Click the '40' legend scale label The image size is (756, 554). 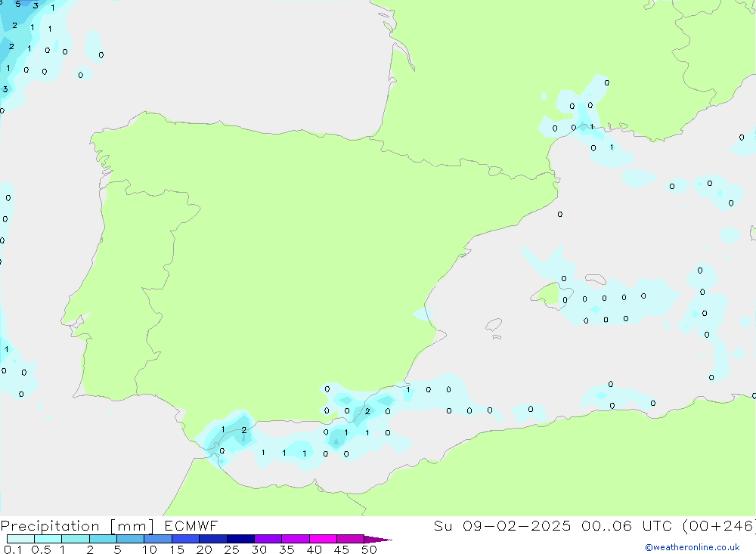click(314, 549)
